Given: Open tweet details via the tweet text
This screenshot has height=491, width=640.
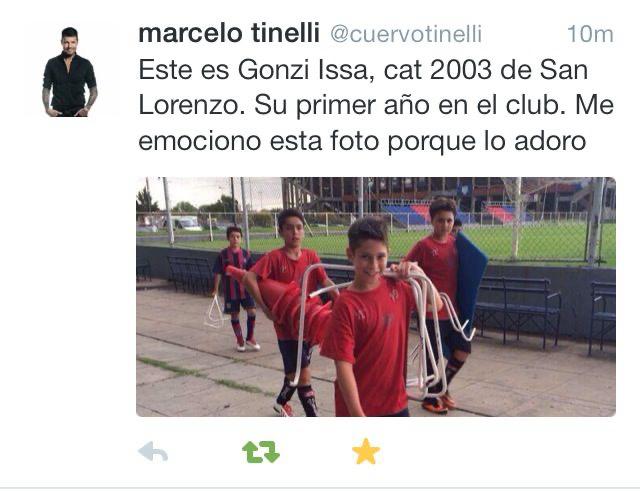Looking at the screenshot, I should [376, 106].
